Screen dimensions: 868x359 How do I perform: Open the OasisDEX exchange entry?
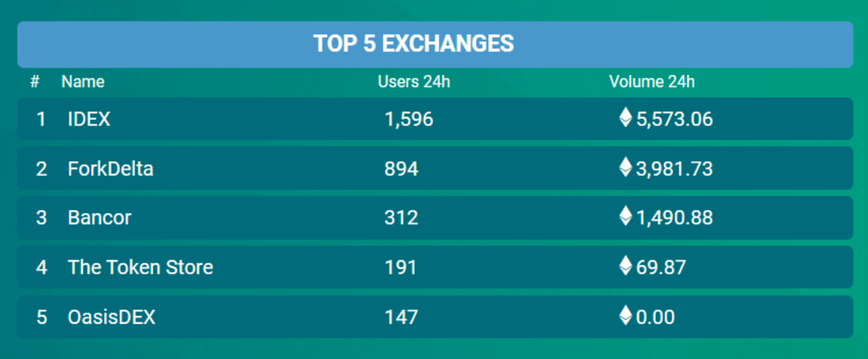tap(112, 317)
